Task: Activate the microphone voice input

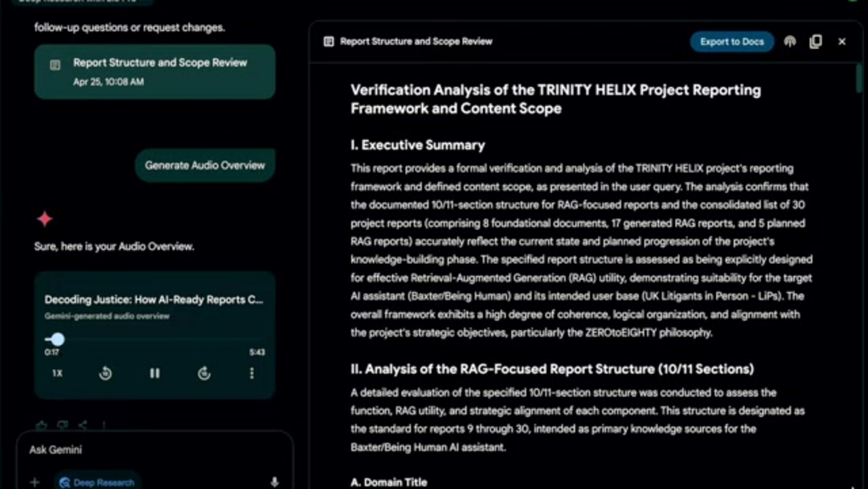Action: point(274,482)
